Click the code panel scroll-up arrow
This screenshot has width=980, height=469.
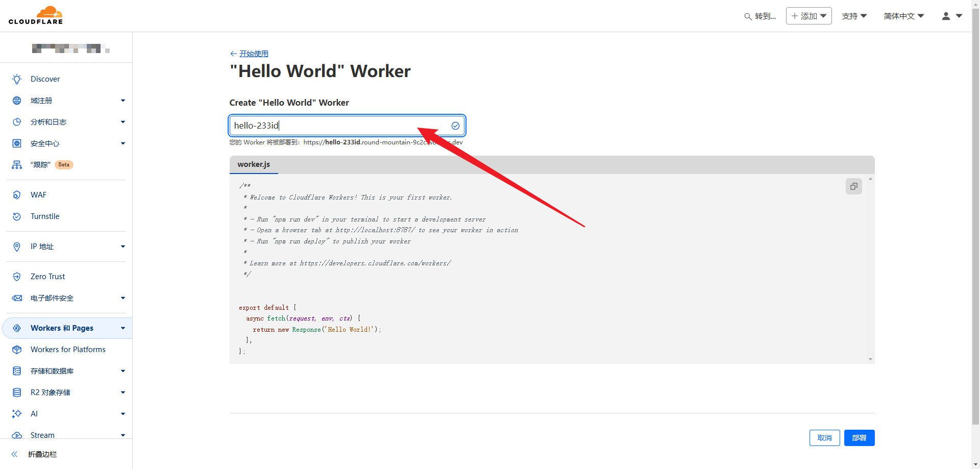pos(870,179)
